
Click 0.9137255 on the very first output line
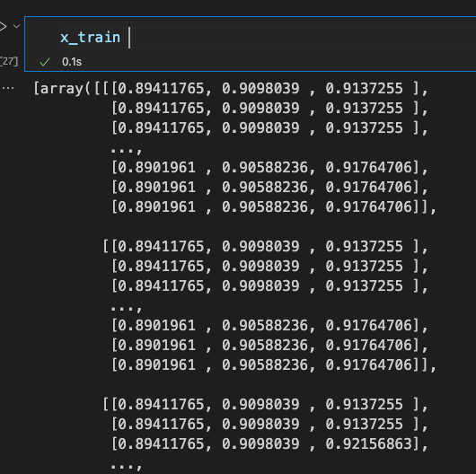(365, 89)
